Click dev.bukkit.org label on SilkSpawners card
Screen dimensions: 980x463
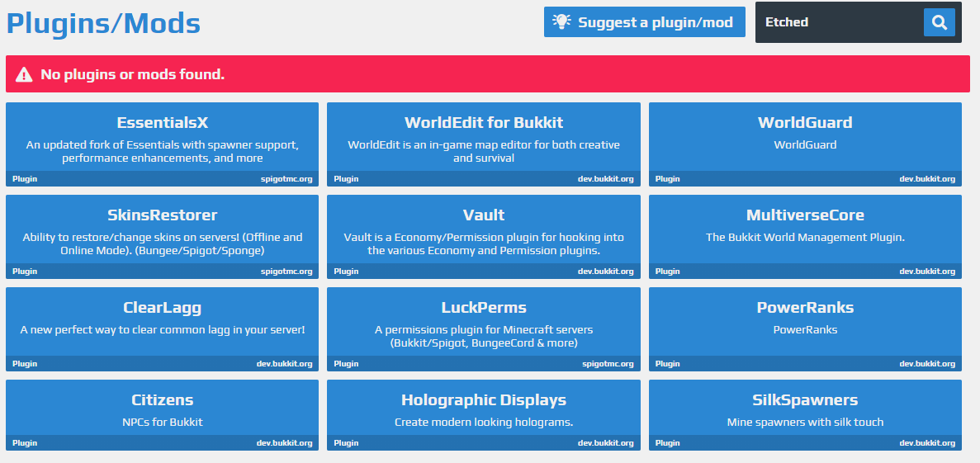(x=927, y=443)
